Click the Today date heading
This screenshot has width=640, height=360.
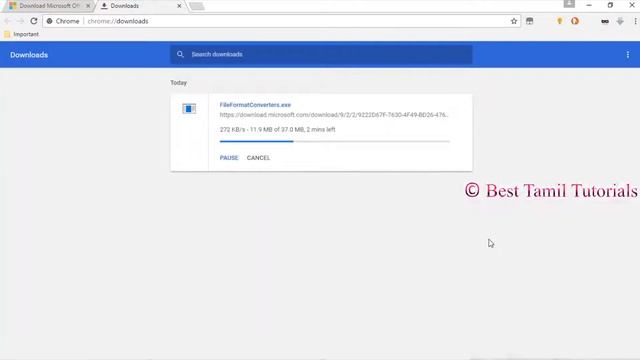coord(178,82)
